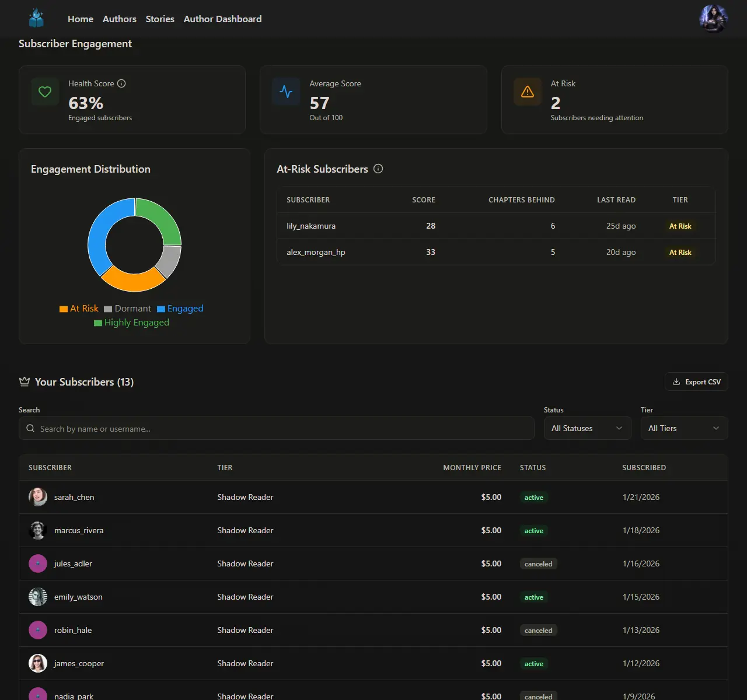Toggle the At Risk legend item
This screenshot has height=700, width=747.
[79, 308]
